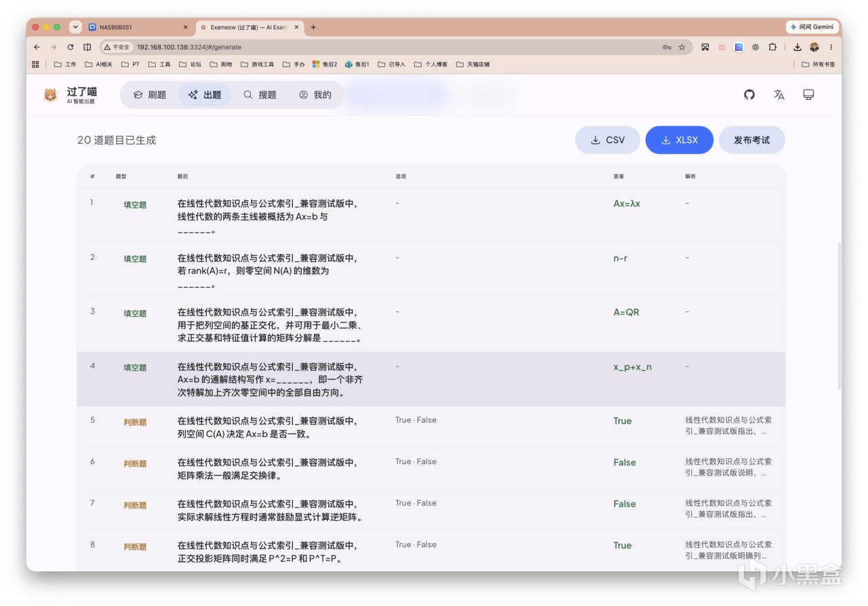Open the 手办 bookmark folder
Viewport: 868px width, 606px height.
coord(294,64)
